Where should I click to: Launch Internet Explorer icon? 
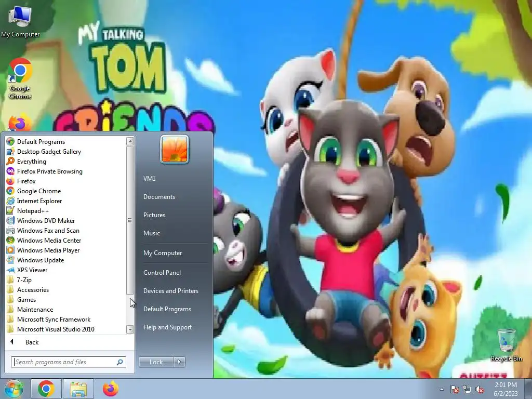click(x=10, y=201)
